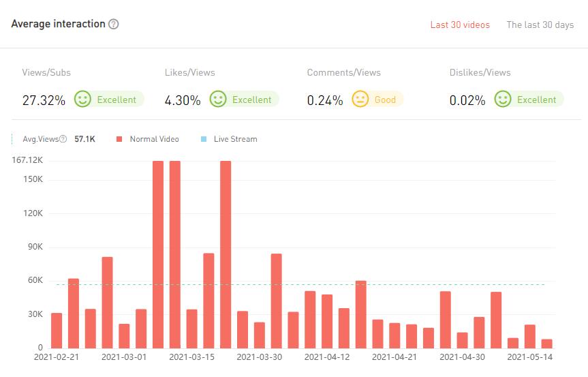Click the Average interaction help icon
This screenshot has width=588, height=377.
(x=114, y=24)
